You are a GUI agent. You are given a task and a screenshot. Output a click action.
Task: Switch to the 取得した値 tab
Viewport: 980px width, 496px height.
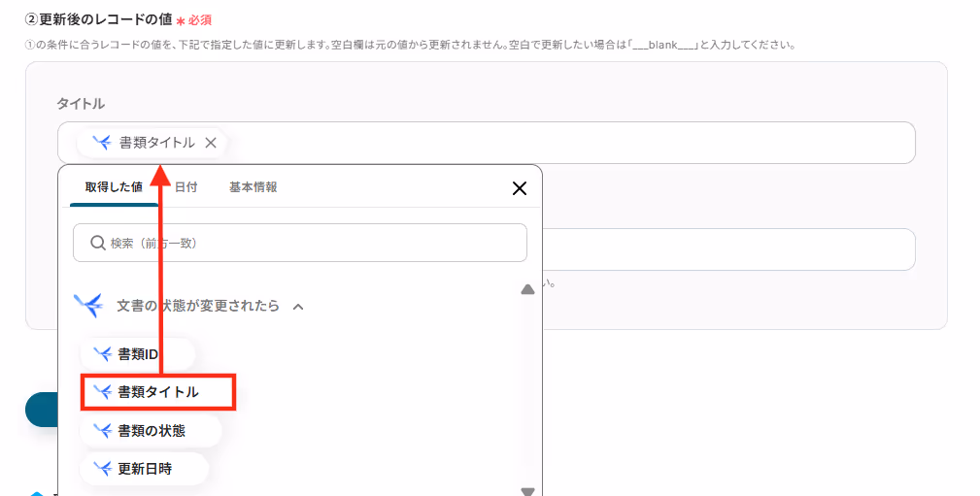[x=114, y=186]
